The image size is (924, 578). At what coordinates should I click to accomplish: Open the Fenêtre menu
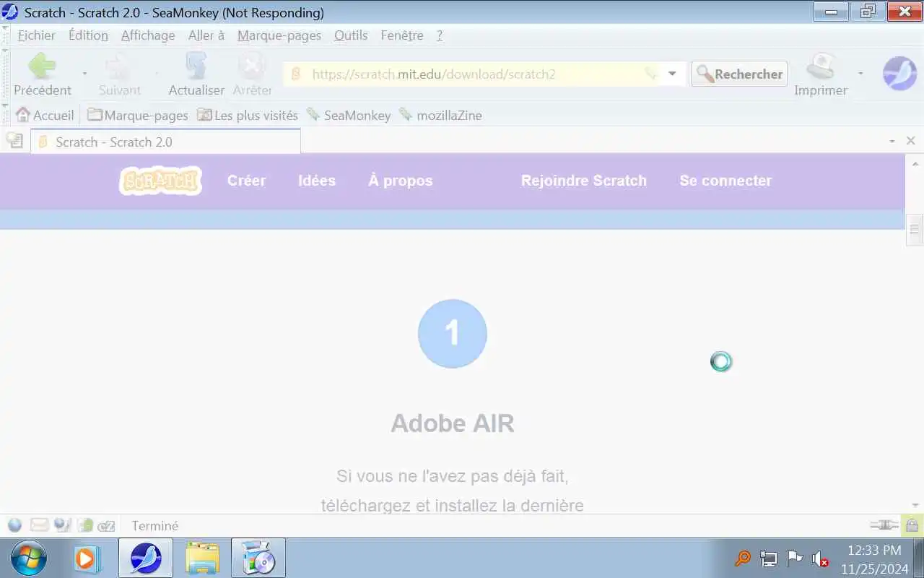coord(402,35)
